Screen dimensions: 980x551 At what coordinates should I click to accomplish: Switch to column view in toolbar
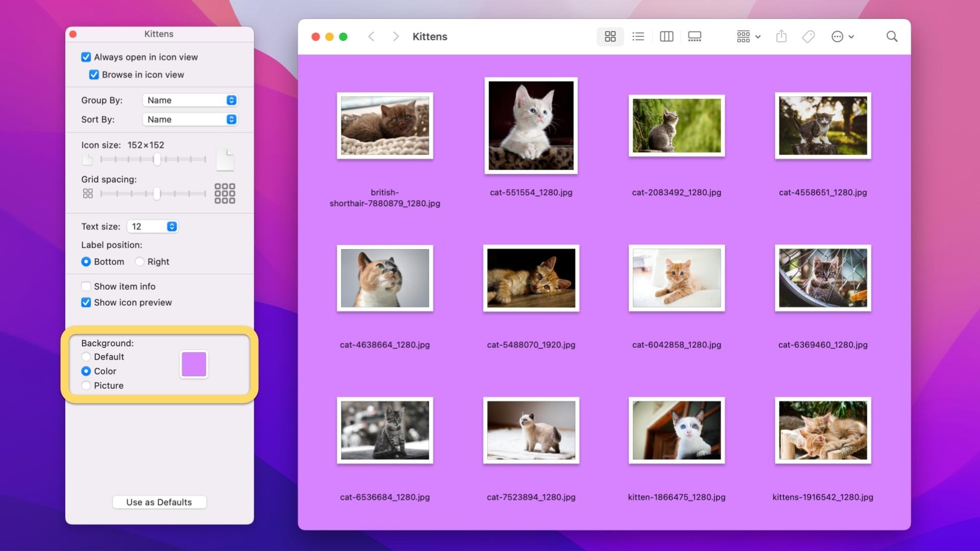pyautogui.click(x=666, y=37)
